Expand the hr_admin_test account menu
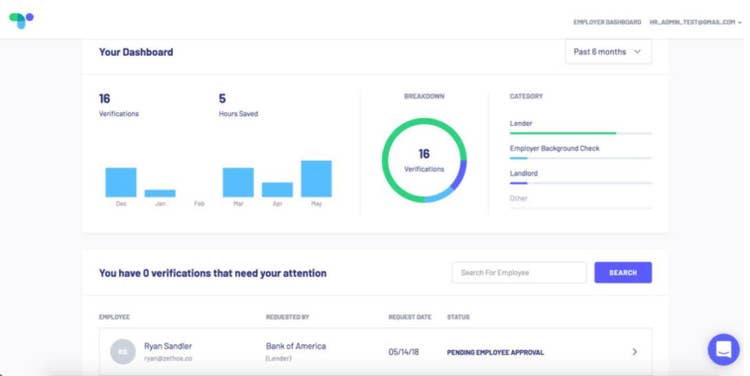The height and width of the screenshot is (376, 750). pyautogui.click(x=695, y=22)
